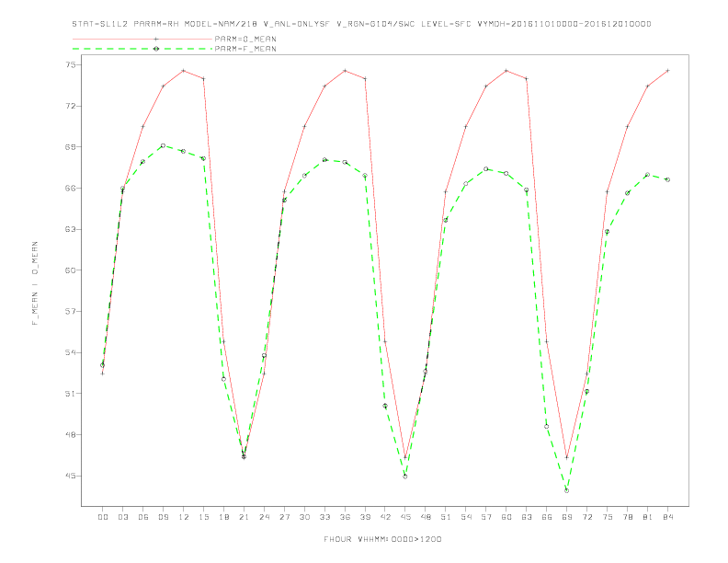
Task: Click the green F_MEAN circle point at hour 09
Action: (163, 146)
